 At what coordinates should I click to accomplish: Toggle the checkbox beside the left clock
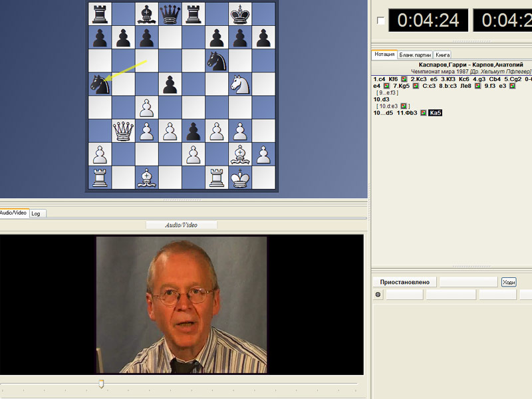click(x=380, y=21)
